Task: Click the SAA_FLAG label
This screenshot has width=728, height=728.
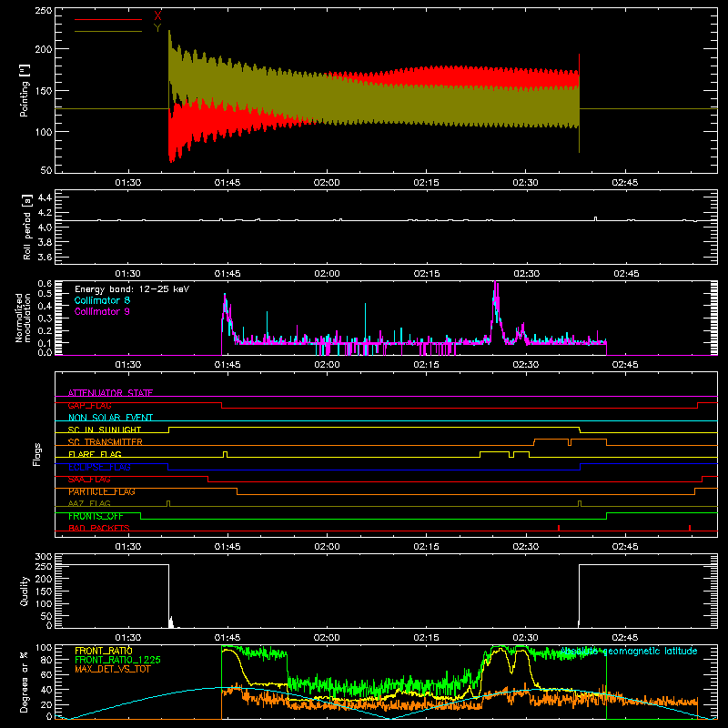Action: [x=89, y=480]
